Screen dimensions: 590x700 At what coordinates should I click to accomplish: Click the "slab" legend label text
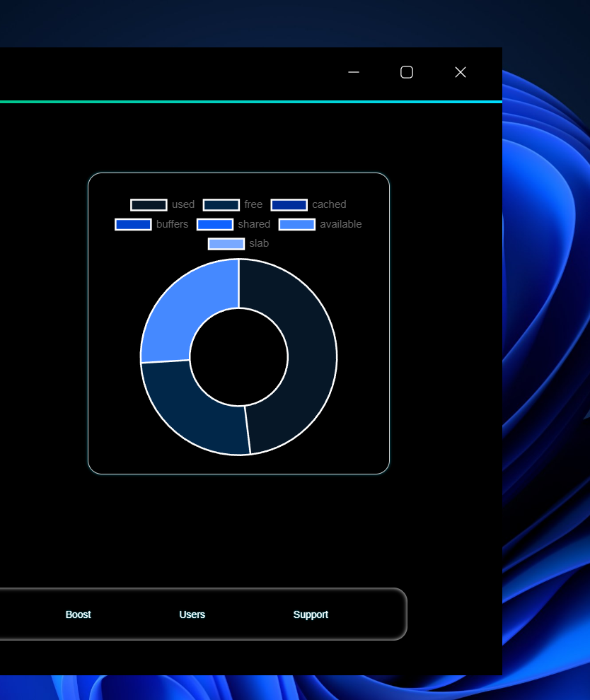259,243
